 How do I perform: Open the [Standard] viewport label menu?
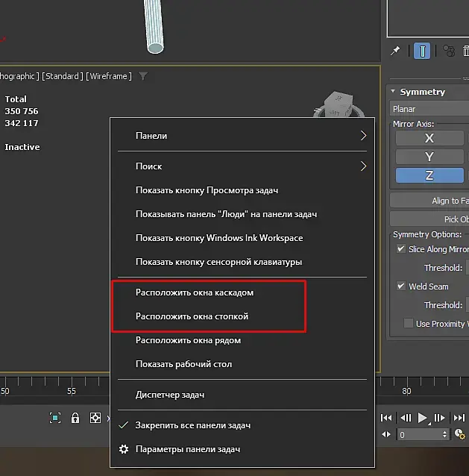63,76
